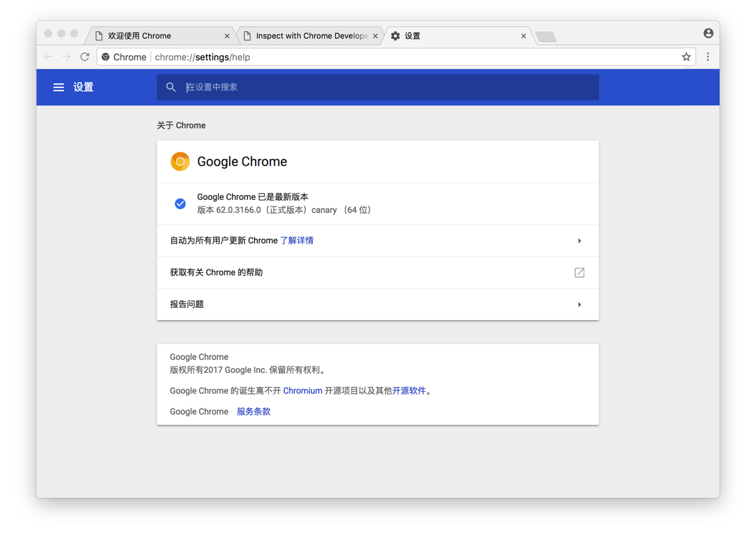
Task: Click the search magnifier icon in settings
Action: [x=171, y=87]
